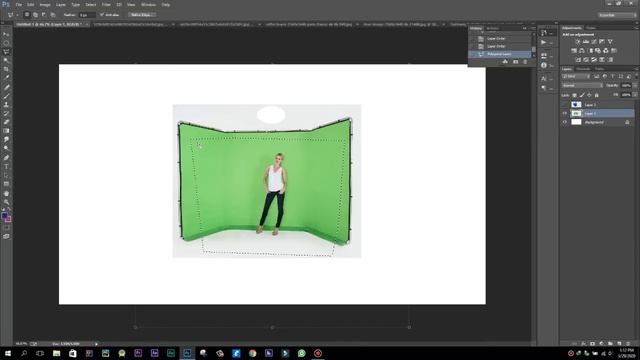Open the Opacity slider dropdown arrow
The height and width of the screenshot is (360, 640).
635,86
